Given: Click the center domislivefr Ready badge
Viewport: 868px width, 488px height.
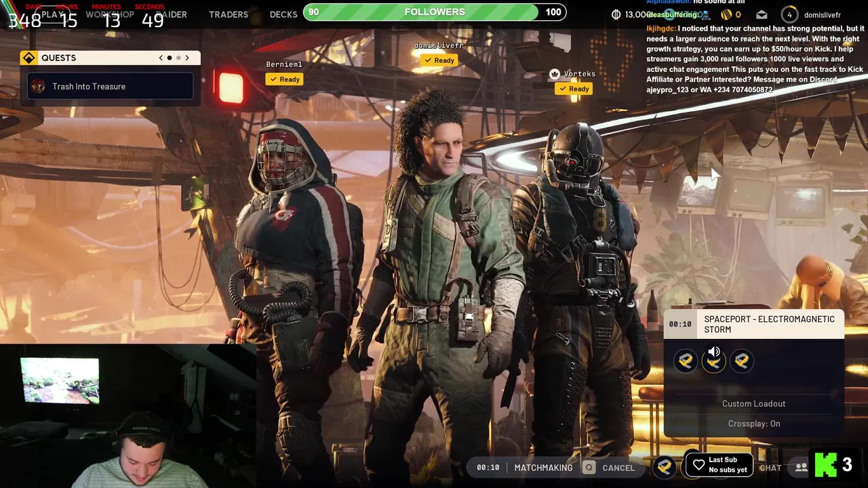Looking at the screenshot, I should [x=439, y=60].
